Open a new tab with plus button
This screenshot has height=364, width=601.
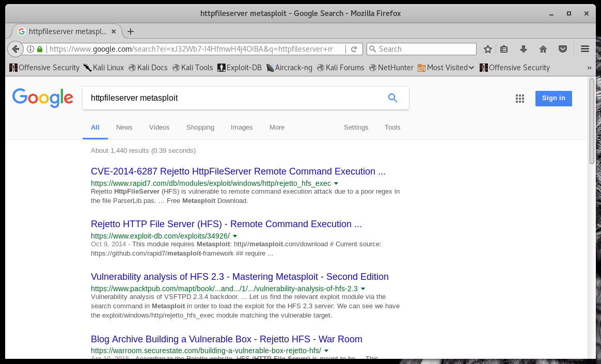[x=131, y=31]
